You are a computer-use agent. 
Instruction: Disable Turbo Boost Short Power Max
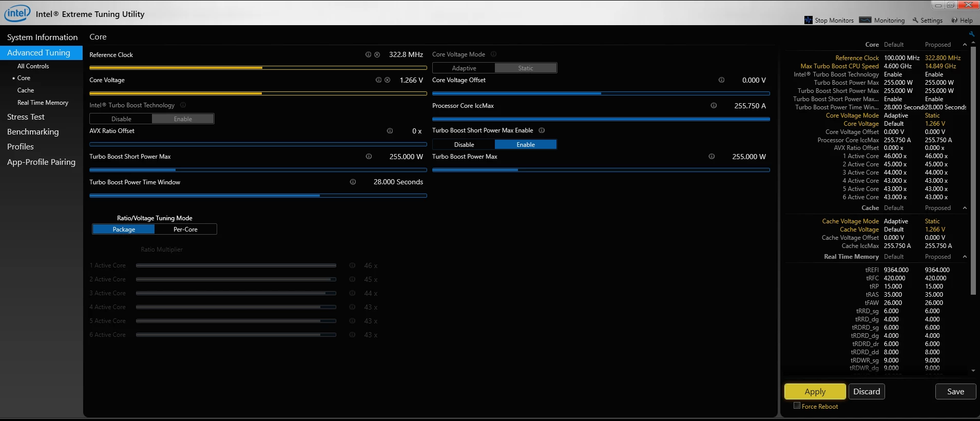tap(464, 145)
